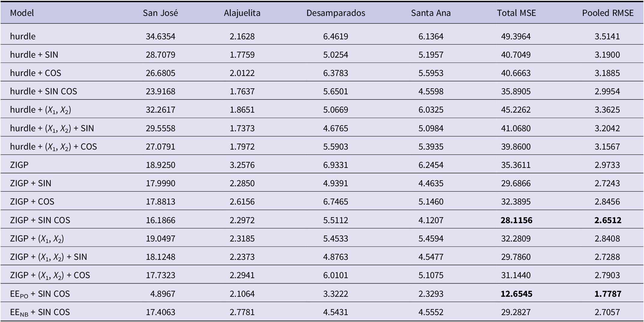This screenshot has height=322, width=644.
Task: Select the San José column header
Action: (x=160, y=13)
